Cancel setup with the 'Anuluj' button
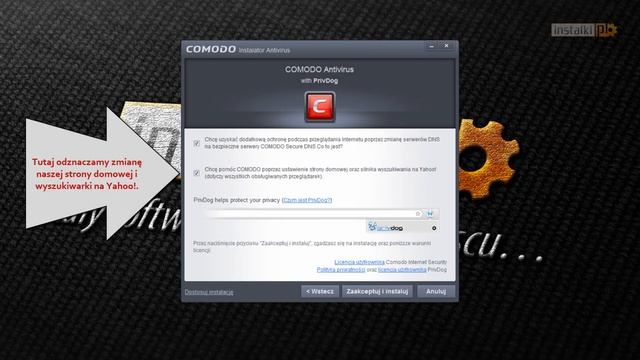This screenshot has width=640, height=360. tap(436, 291)
